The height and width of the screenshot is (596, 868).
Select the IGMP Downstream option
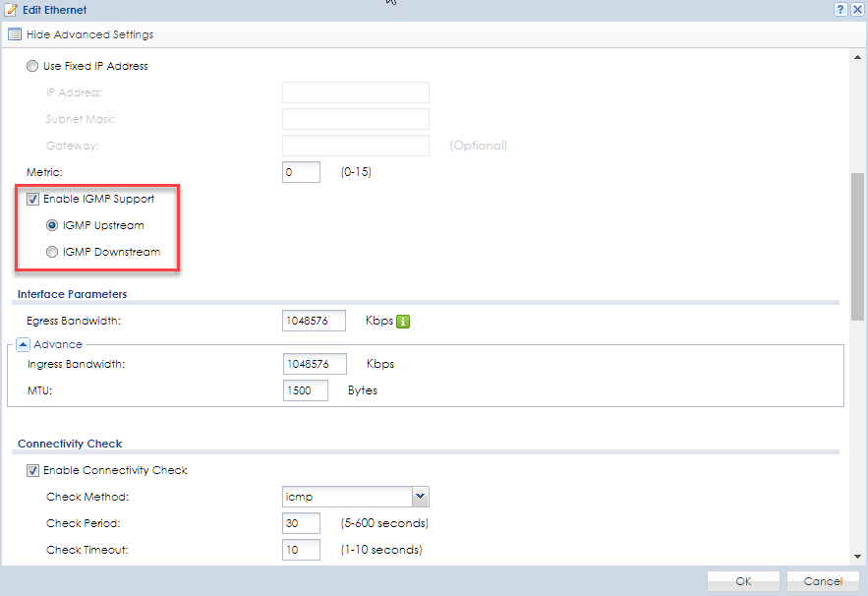point(52,252)
